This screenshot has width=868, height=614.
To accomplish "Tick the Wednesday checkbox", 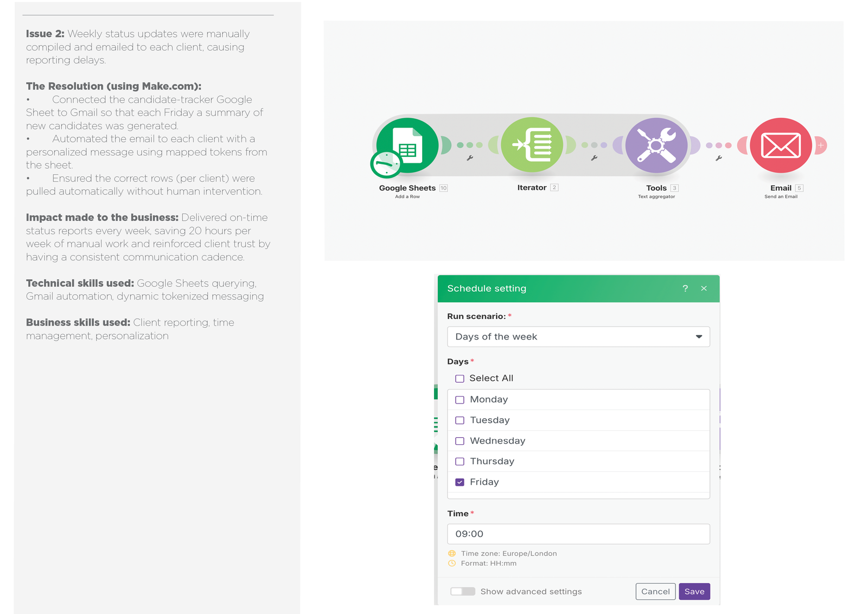I will (x=459, y=441).
